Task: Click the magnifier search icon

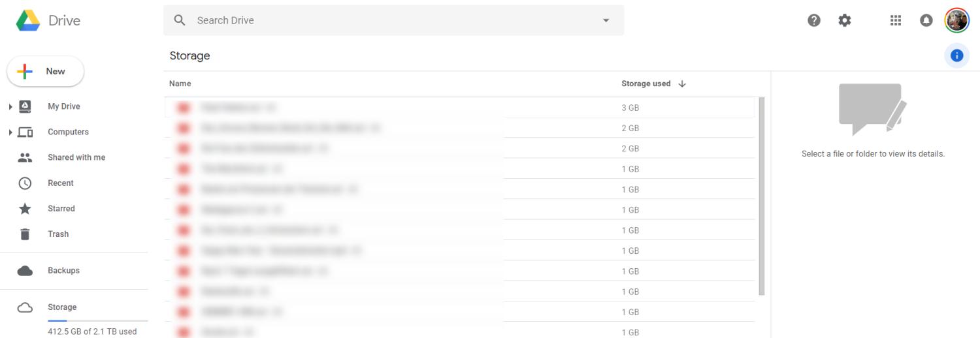Action: pyautogui.click(x=180, y=20)
